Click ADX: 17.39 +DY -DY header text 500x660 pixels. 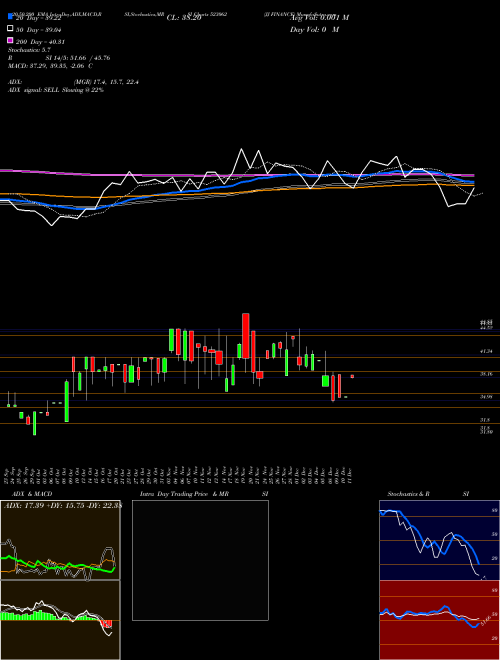click(x=62, y=505)
